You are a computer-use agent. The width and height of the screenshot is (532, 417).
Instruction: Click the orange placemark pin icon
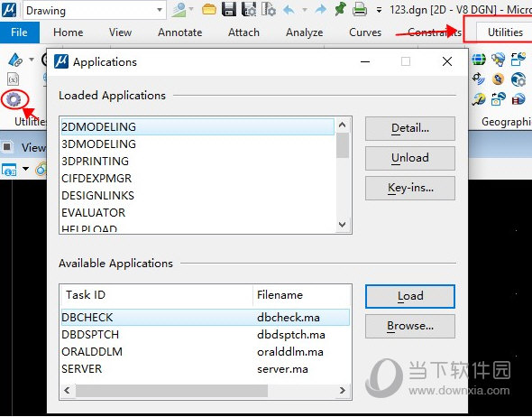coord(498,79)
